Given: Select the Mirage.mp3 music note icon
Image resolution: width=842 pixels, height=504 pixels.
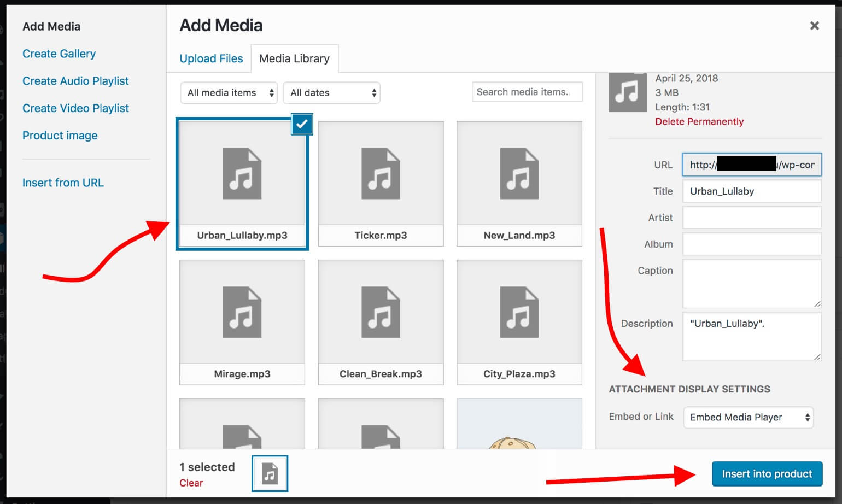Looking at the screenshot, I should (x=241, y=312).
